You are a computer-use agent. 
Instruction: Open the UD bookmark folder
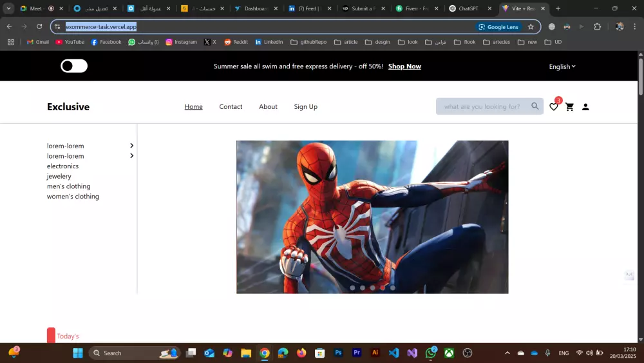click(x=553, y=42)
